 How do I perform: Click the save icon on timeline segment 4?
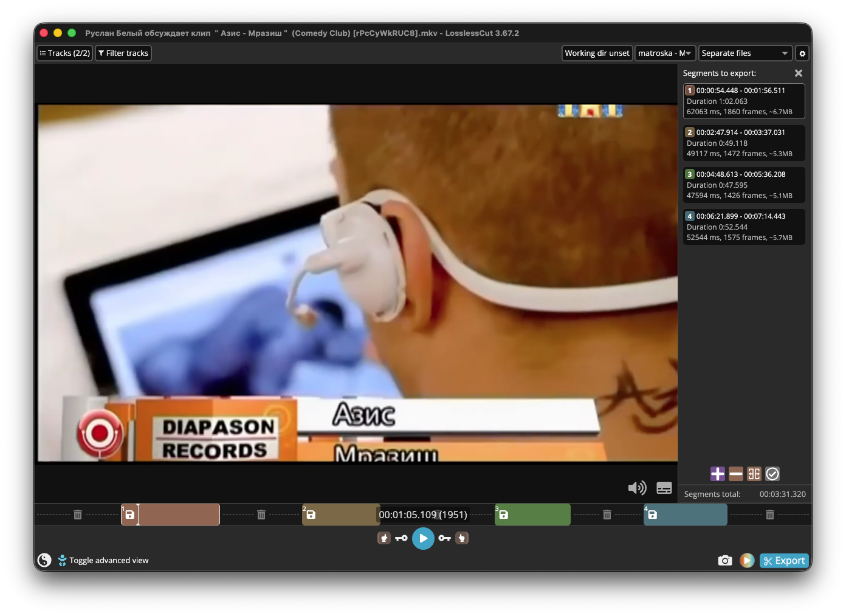[653, 515]
